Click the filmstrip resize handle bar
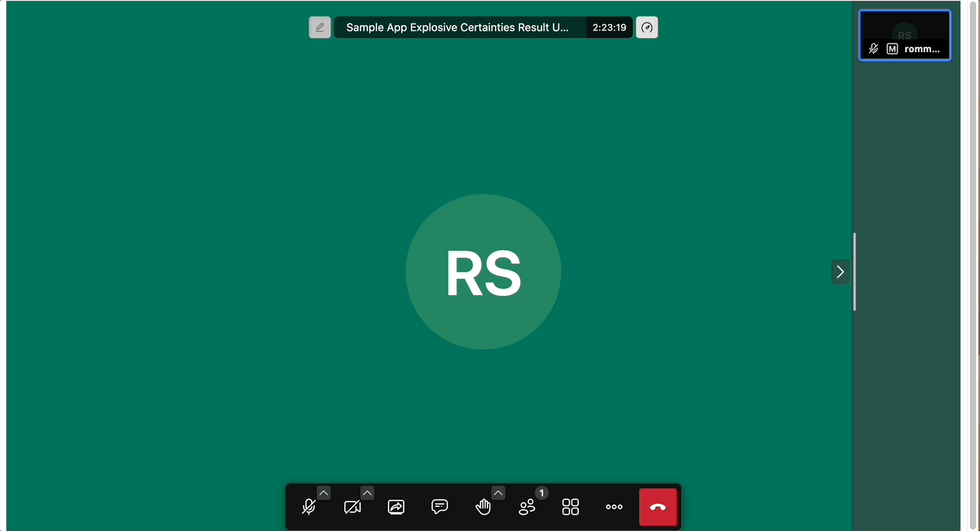 pyautogui.click(x=855, y=272)
